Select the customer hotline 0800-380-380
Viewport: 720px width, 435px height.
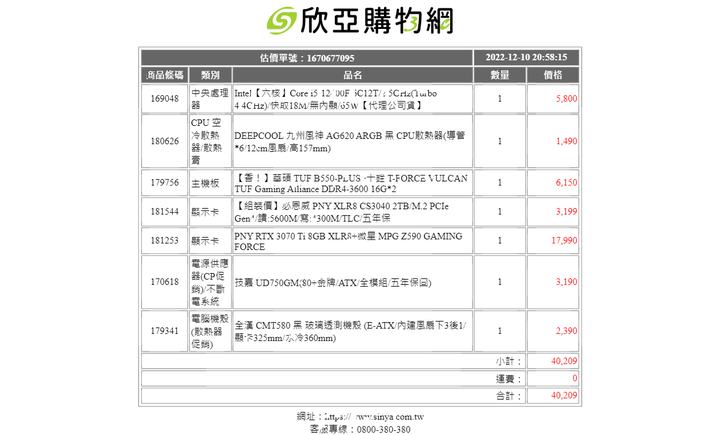(383, 429)
